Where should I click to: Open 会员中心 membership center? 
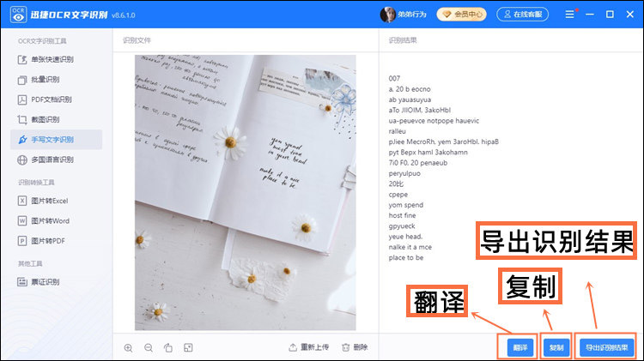pos(461,15)
